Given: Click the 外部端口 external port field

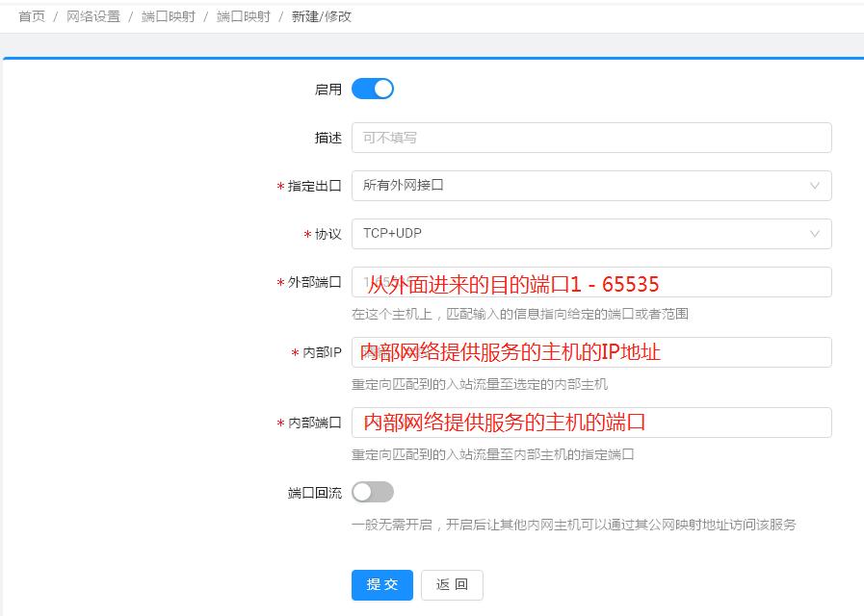Looking at the screenshot, I should pos(592,282).
